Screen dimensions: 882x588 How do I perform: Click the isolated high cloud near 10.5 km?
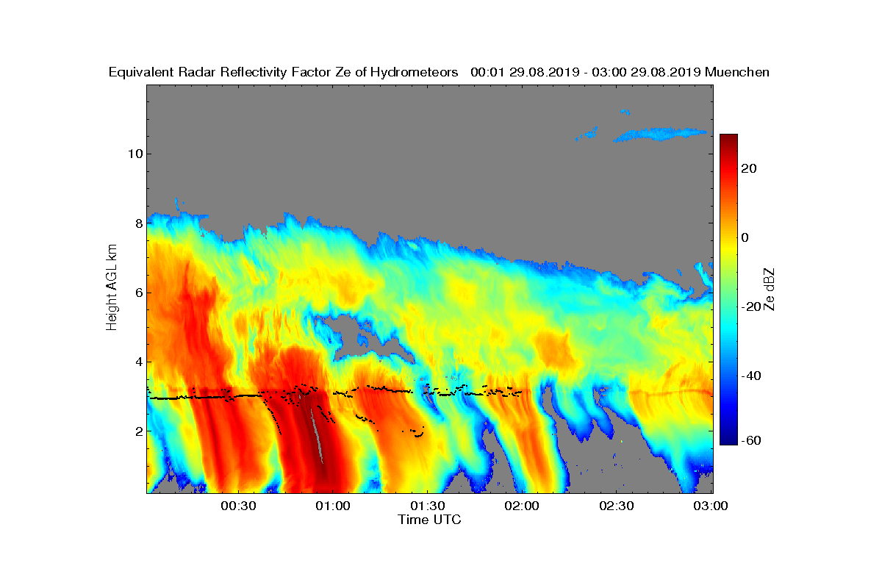click(x=659, y=134)
